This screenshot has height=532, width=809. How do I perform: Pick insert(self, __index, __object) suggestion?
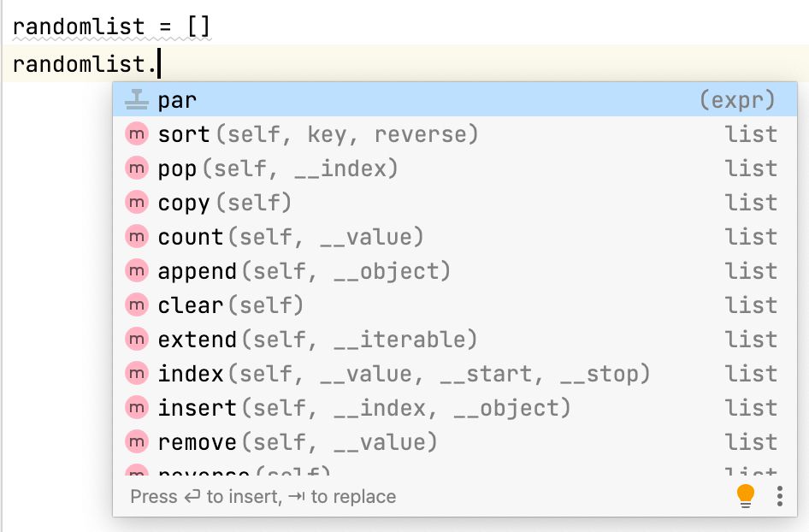(455, 408)
